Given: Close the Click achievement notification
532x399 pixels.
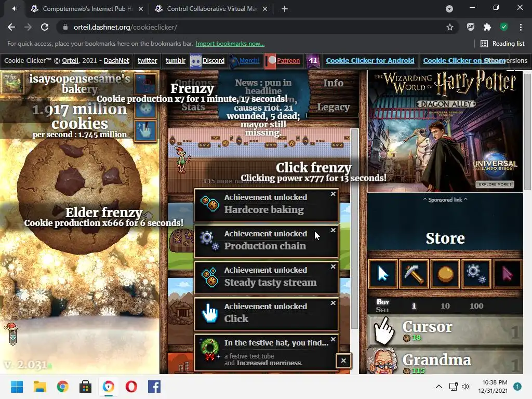Looking at the screenshot, I should (x=333, y=303).
